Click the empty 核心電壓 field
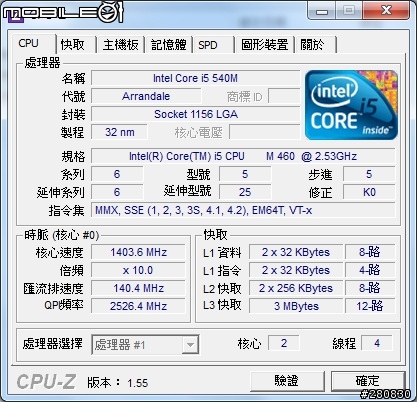Screen dimensions: 417x402 click(x=265, y=132)
